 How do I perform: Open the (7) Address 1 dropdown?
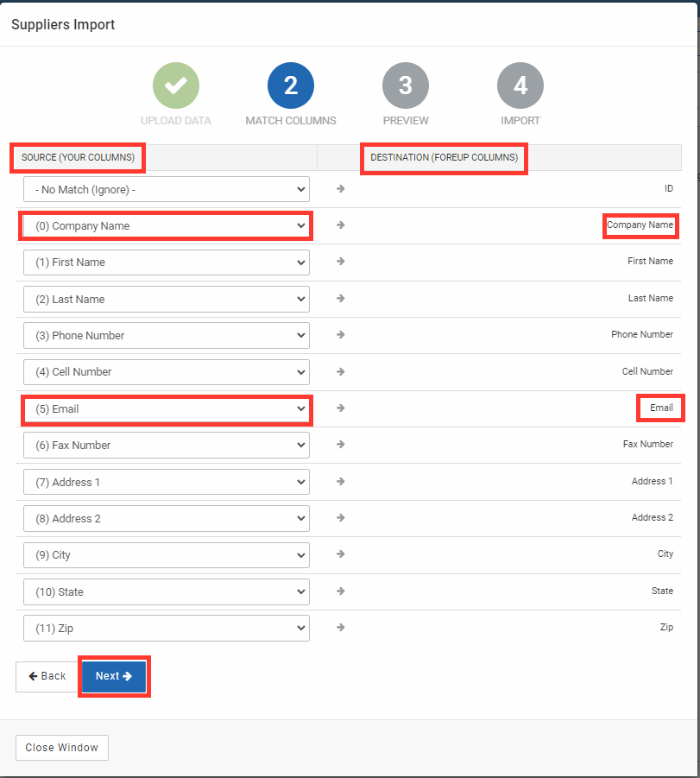(167, 482)
